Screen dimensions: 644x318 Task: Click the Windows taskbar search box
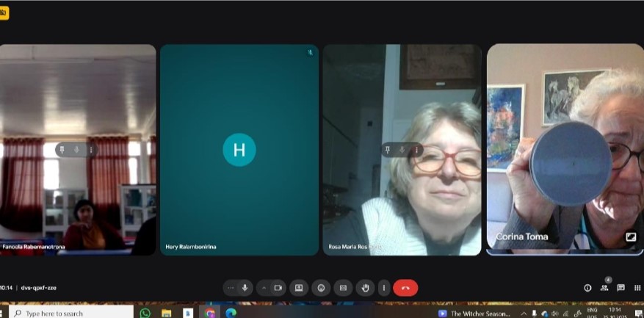[x=73, y=313]
